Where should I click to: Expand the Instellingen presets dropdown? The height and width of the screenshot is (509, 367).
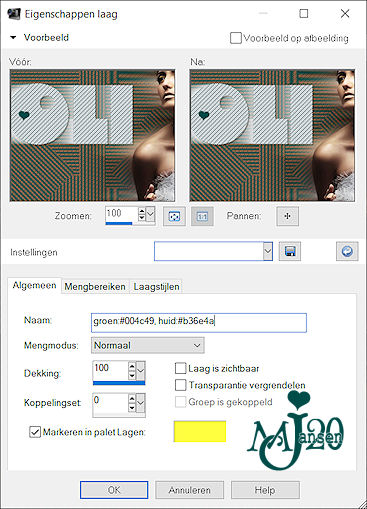pos(268,251)
